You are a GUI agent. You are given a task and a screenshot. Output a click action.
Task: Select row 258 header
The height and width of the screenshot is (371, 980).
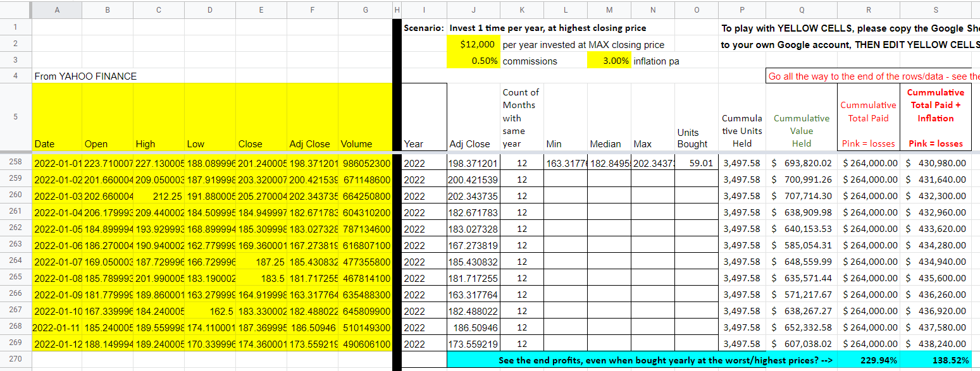pyautogui.click(x=15, y=163)
